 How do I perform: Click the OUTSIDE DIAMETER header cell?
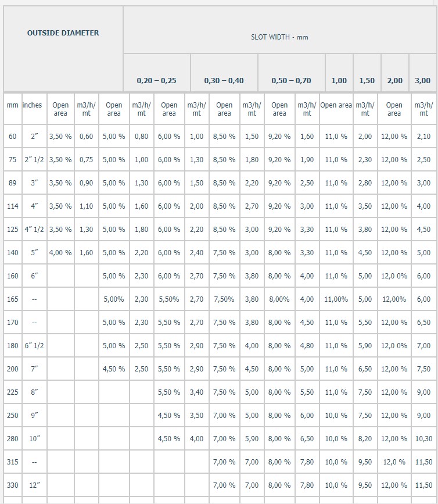[63, 48]
